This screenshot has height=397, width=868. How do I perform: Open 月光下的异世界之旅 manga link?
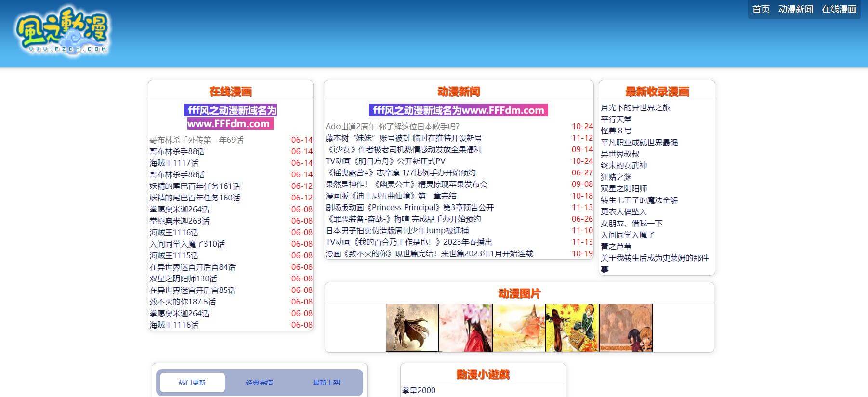coord(635,107)
